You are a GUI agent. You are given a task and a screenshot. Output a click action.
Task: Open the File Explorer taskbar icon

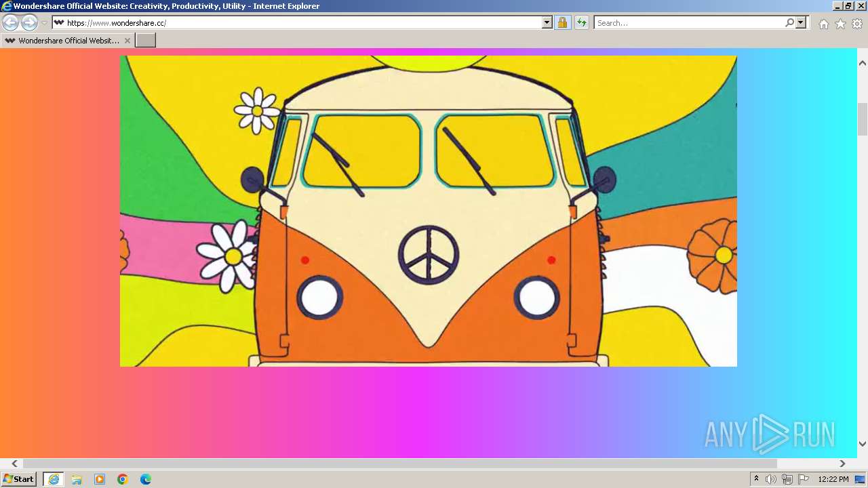pos(77,479)
